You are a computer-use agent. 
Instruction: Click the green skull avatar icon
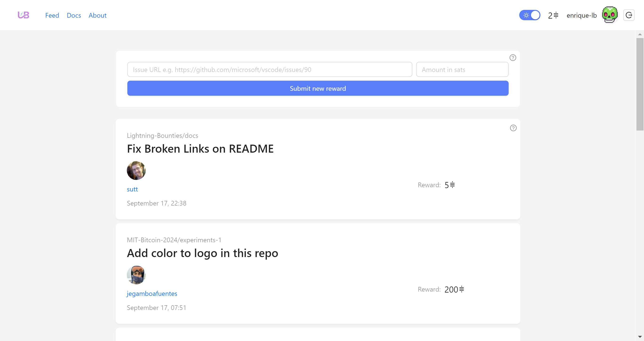(609, 15)
